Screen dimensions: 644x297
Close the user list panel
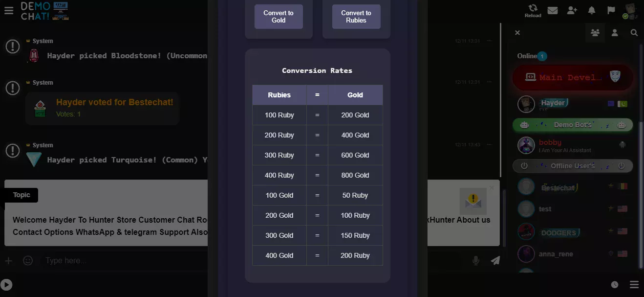pos(517,33)
